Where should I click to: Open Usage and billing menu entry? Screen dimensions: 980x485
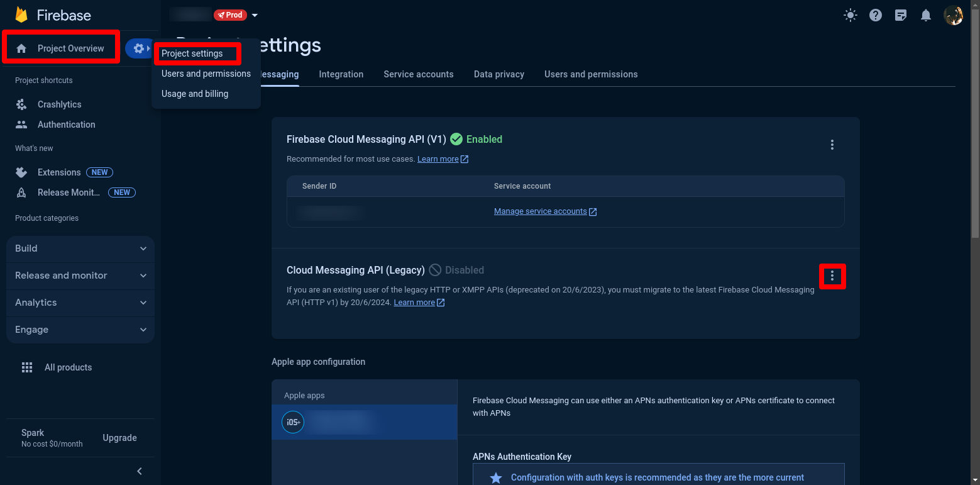195,94
